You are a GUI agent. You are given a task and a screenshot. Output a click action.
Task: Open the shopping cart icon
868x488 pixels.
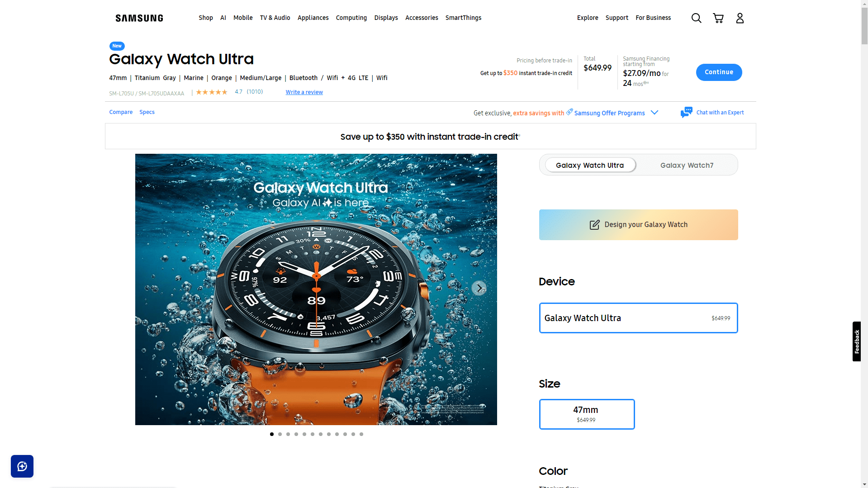point(718,18)
